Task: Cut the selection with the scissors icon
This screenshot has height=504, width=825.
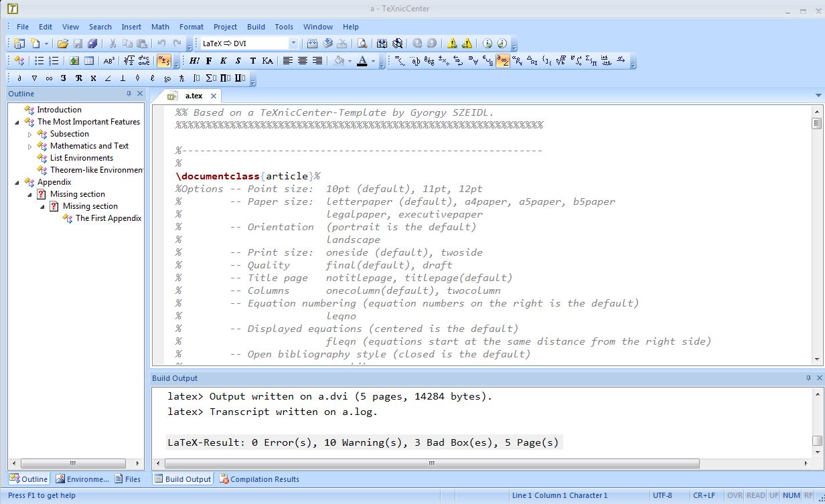Action: [x=112, y=44]
